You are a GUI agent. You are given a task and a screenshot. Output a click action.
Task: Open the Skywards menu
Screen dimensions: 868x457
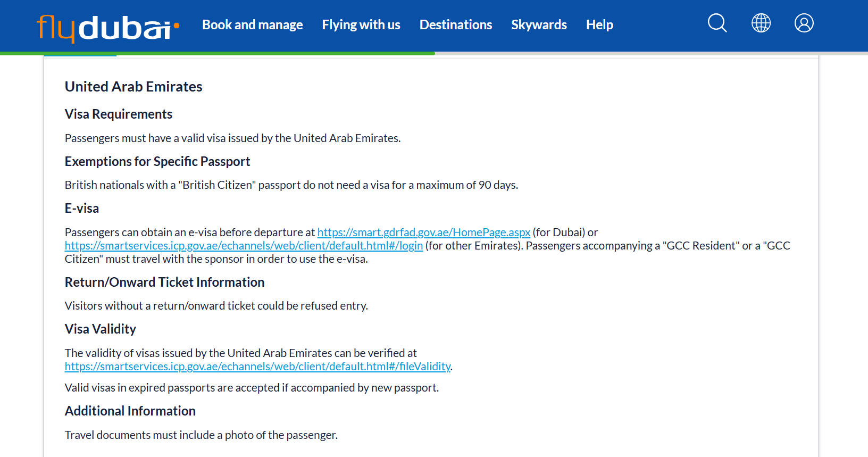(539, 24)
